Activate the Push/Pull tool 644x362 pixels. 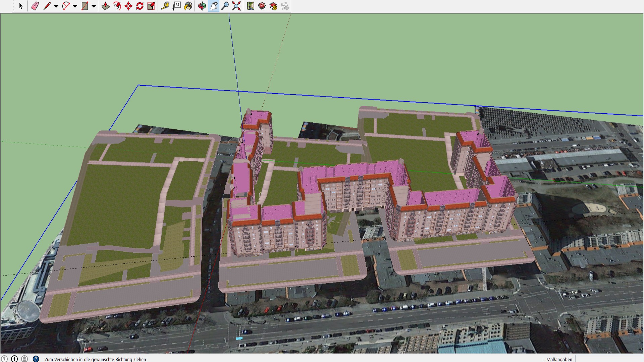coord(105,6)
